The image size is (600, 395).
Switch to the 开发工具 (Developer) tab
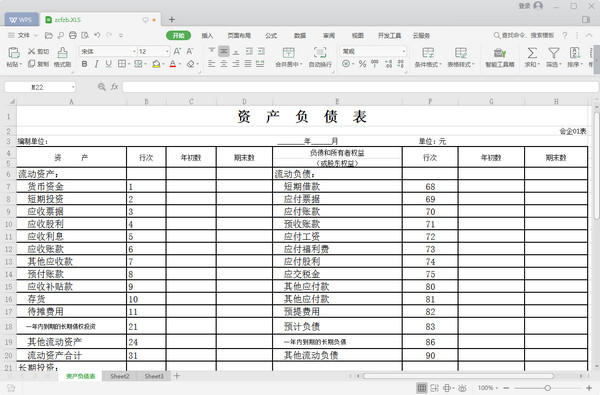pyautogui.click(x=389, y=36)
